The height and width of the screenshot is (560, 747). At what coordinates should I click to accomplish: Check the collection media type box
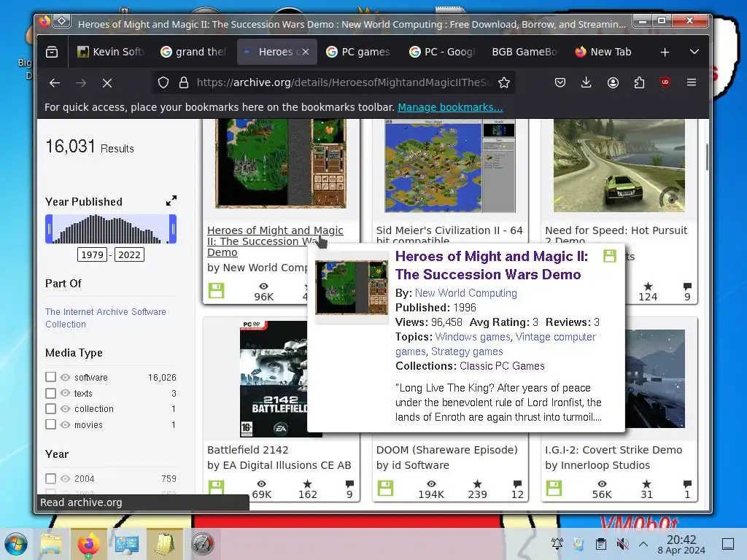tap(51, 408)
